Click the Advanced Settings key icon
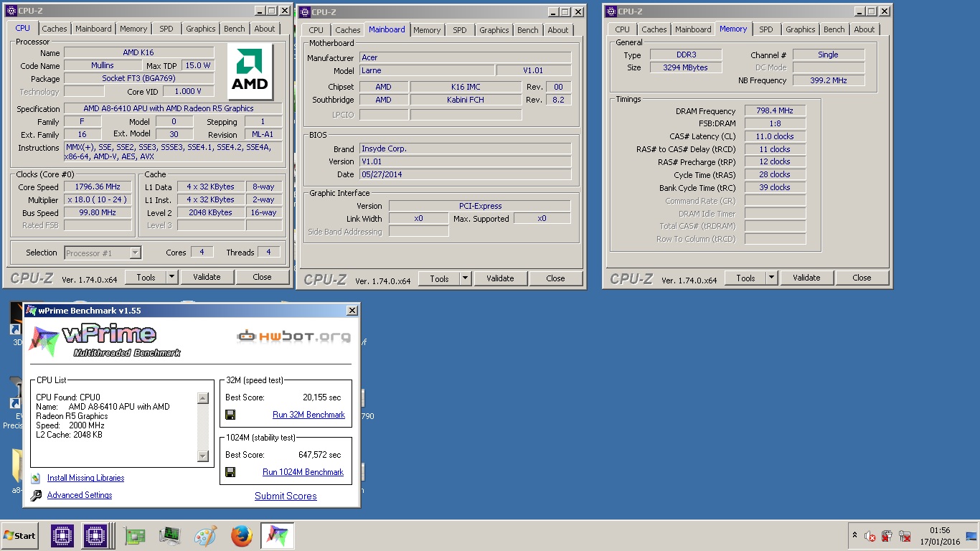 [36, 495]
